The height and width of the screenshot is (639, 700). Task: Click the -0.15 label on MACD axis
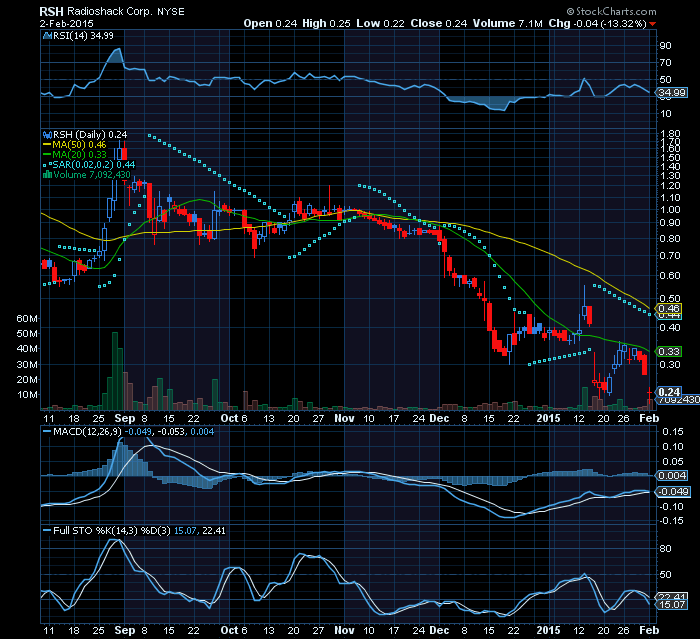(671, 521)
